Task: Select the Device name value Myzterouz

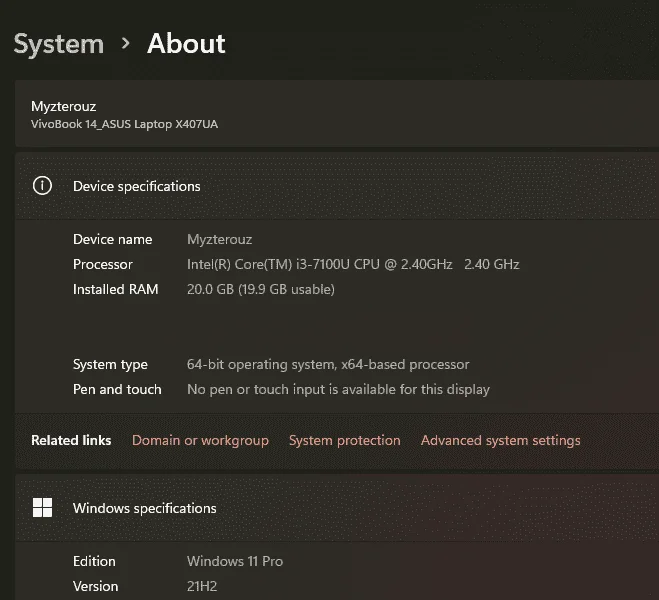Action: (219, 239)
